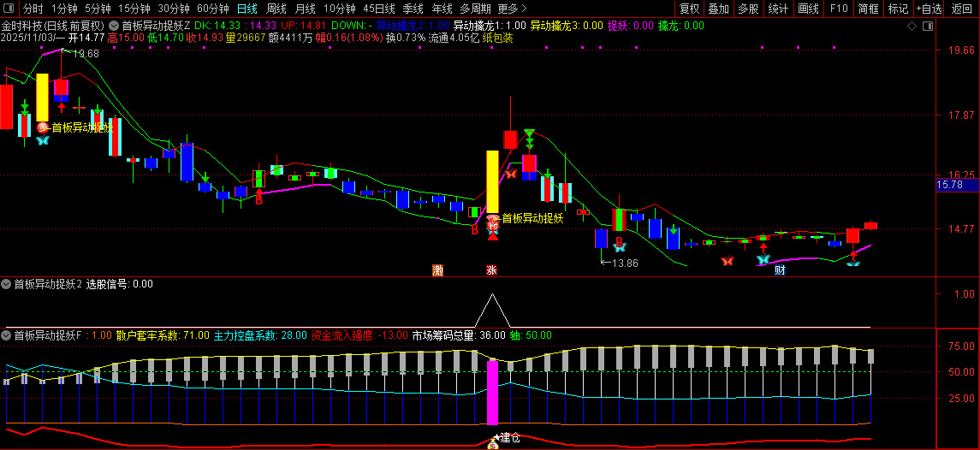The height and width of the screenshot is (450, 980).
Task: Toggle 简框 simple frame mode
Action: point(868,9)
